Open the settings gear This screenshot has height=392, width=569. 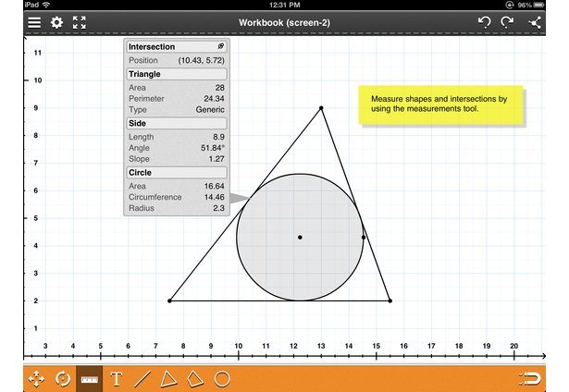point(56,22)
